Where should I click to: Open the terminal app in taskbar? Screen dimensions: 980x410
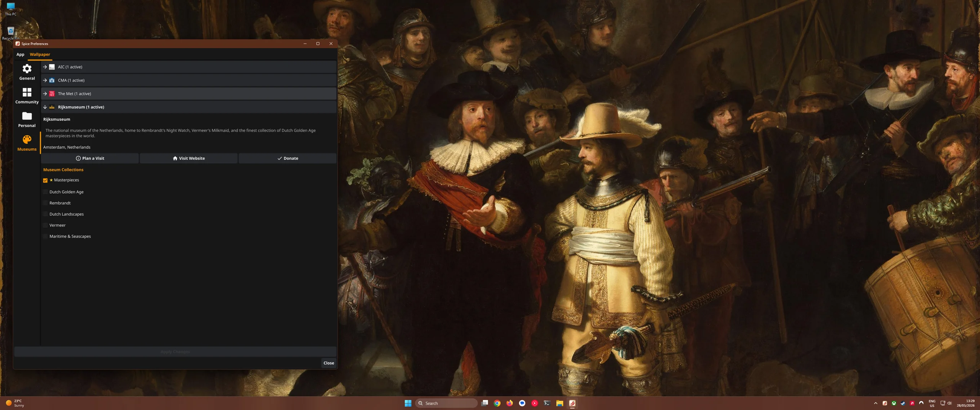(547, 403)
